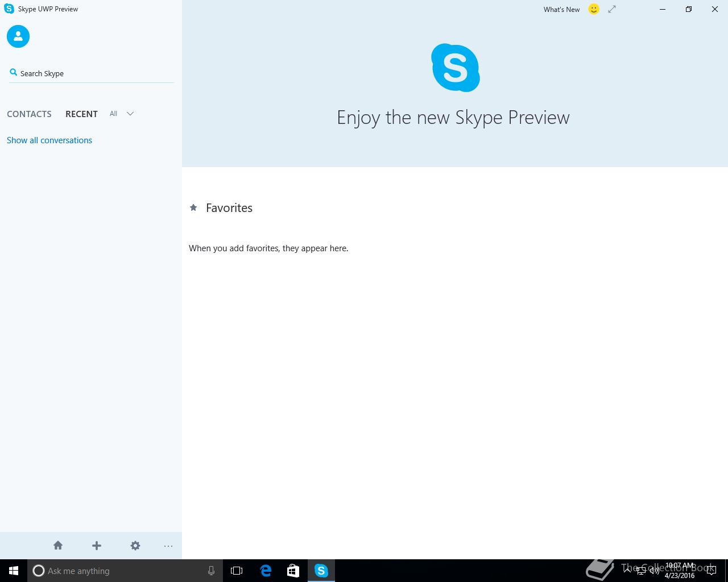
Task: Toggle full screen expand arrows icon
Action: tap(612, 9)
